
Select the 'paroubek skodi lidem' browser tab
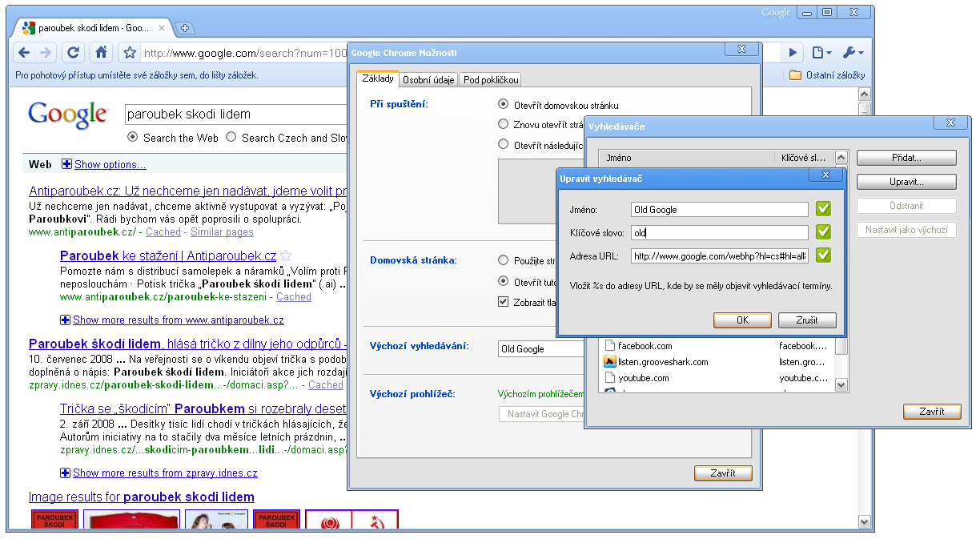94,28
